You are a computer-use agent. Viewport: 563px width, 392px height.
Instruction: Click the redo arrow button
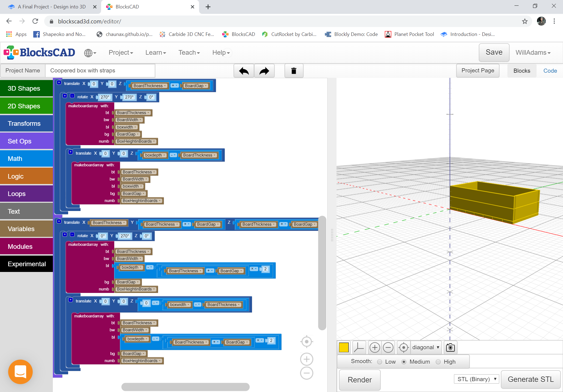[264, 71]
